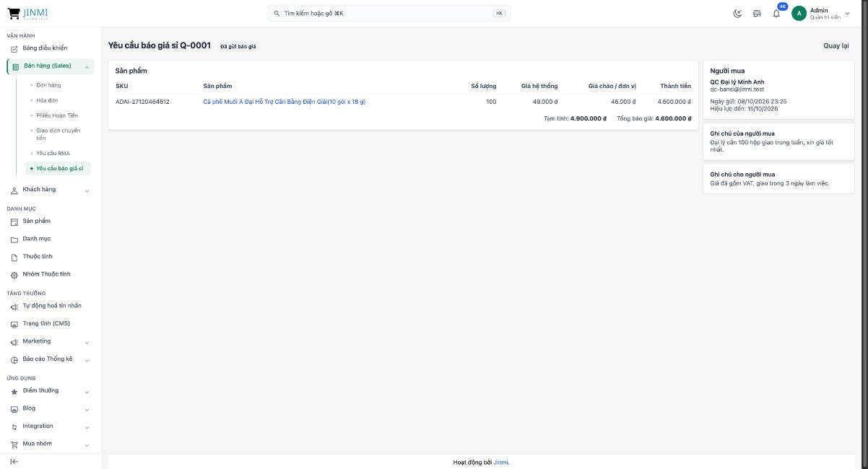Expand the Điểm thưởng menu chevron

pyautogui.click(x=87, y=393)
